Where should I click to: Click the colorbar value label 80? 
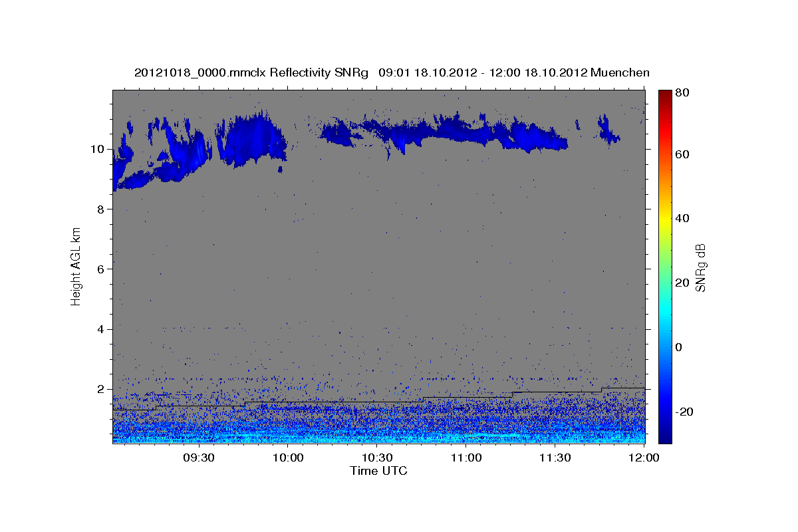[x=682, y=92]
